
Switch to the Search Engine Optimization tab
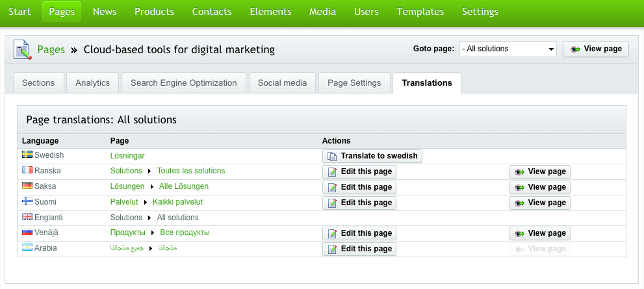(184, 83)
